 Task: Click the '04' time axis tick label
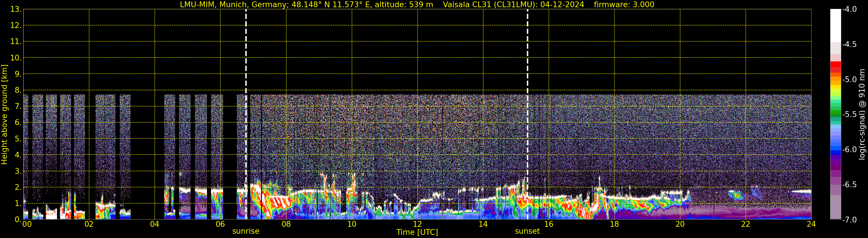click(155, 224)
